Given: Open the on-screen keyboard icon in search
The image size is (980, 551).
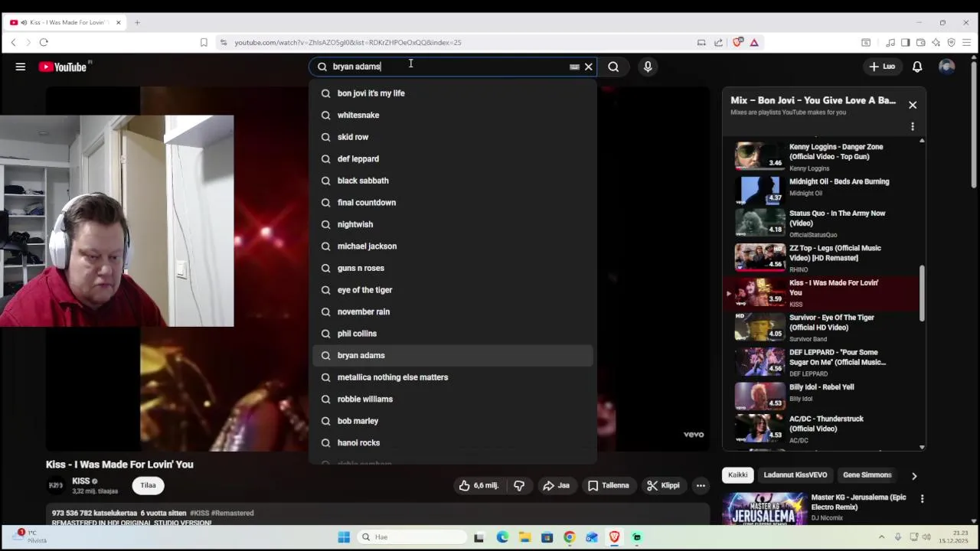Looking at the screenshot, I should 574,67.
